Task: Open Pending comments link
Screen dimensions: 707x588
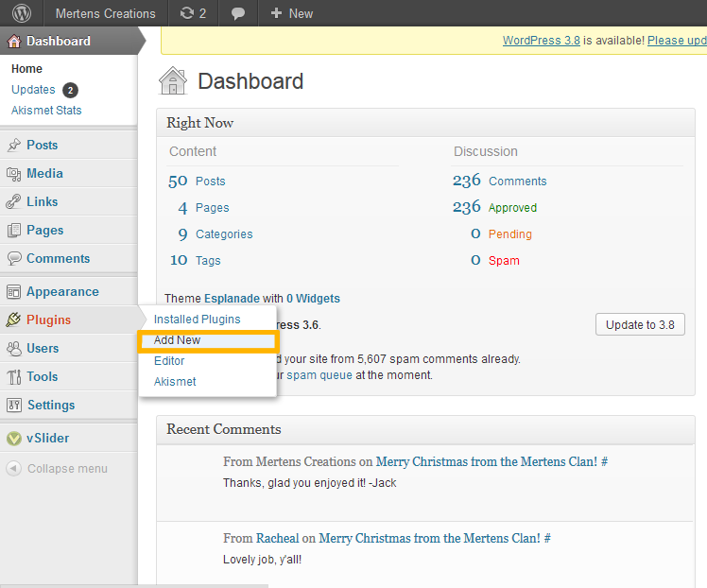Action: 510,234
